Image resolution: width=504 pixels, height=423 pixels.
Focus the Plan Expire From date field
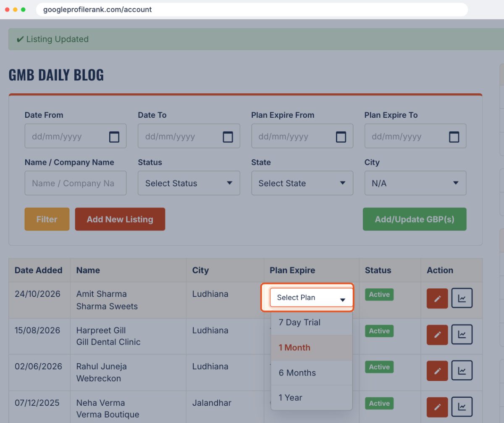[x=302, y=136]
